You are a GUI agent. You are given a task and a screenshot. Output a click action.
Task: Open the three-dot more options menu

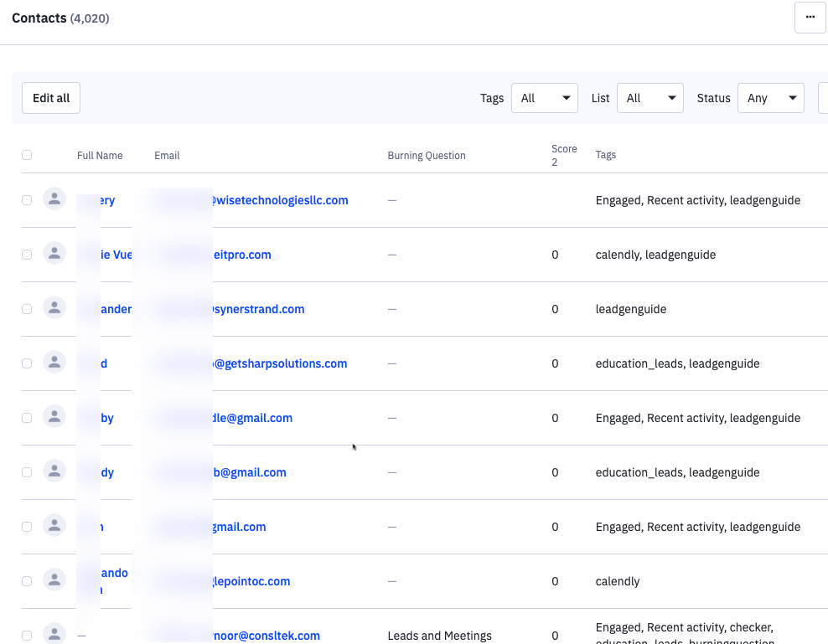pyautogui.click(x=810, y=18)
